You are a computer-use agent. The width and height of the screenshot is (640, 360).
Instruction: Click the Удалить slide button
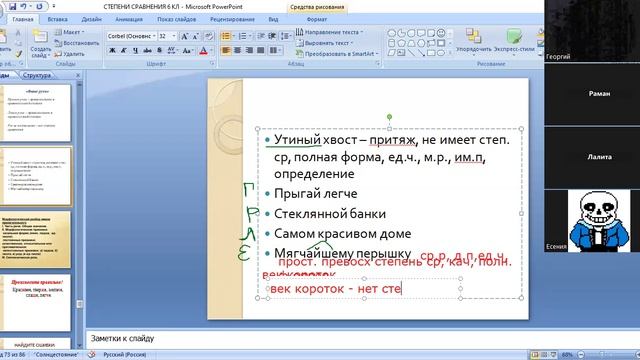click(70, 54)
